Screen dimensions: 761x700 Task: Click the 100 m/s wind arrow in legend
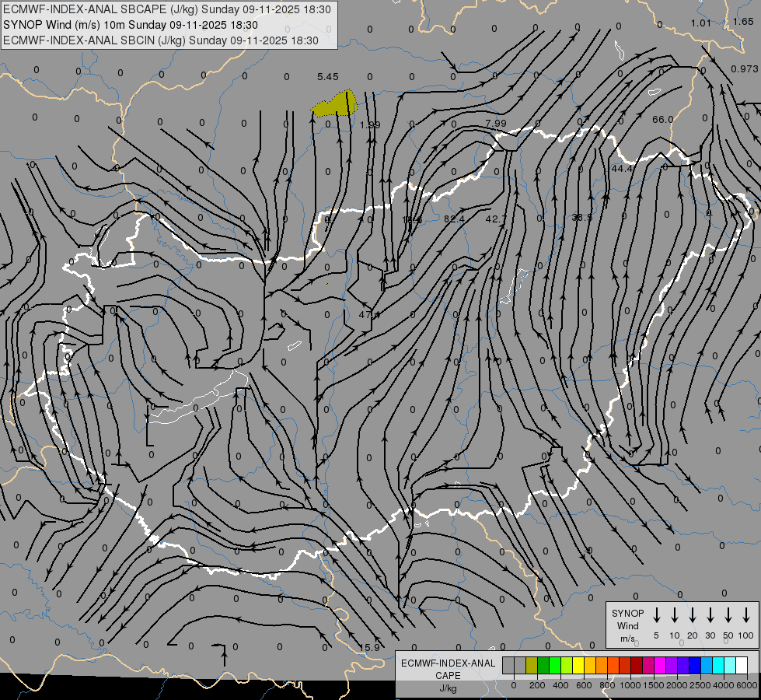click(x=746, y=614)
